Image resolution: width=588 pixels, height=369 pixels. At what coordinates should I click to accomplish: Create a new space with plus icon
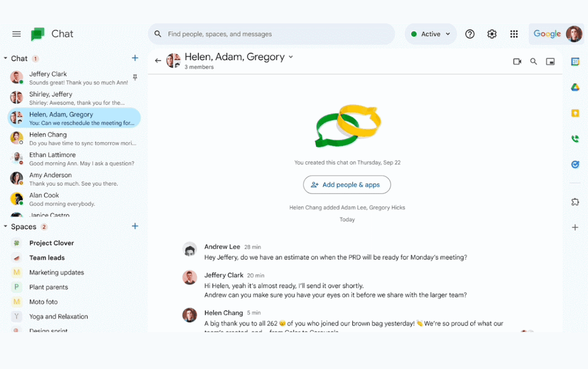pyautogui.click(x=135, y=226)
